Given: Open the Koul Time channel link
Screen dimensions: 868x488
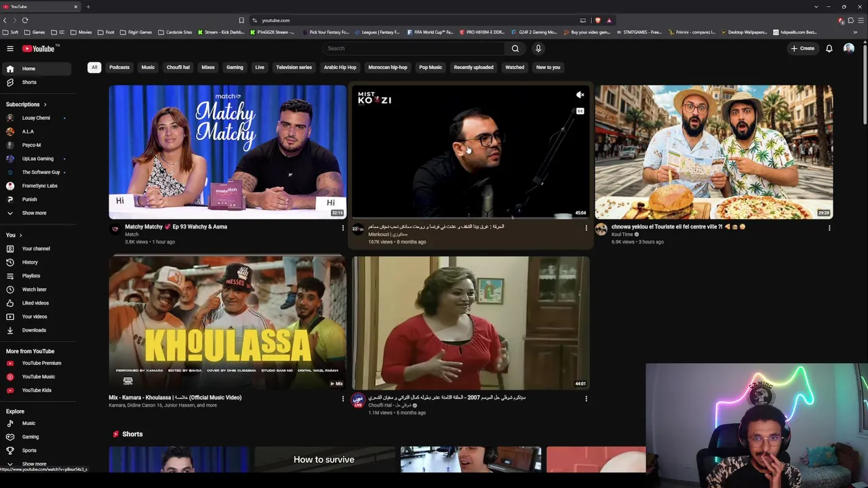Looking at the screenshot, I should (622, 235).
